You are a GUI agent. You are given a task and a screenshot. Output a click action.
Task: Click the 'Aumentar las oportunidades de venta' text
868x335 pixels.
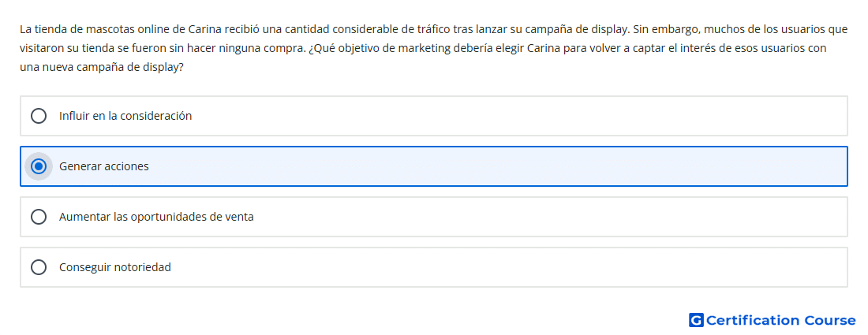pos(157,217)
